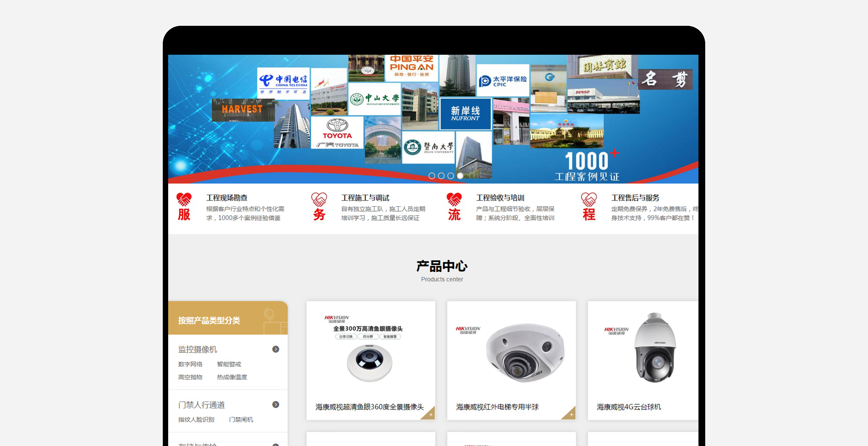Click the HARVEST sign tile in banner
This screenshot has width=868, height=446.
[x=243, y=110]
